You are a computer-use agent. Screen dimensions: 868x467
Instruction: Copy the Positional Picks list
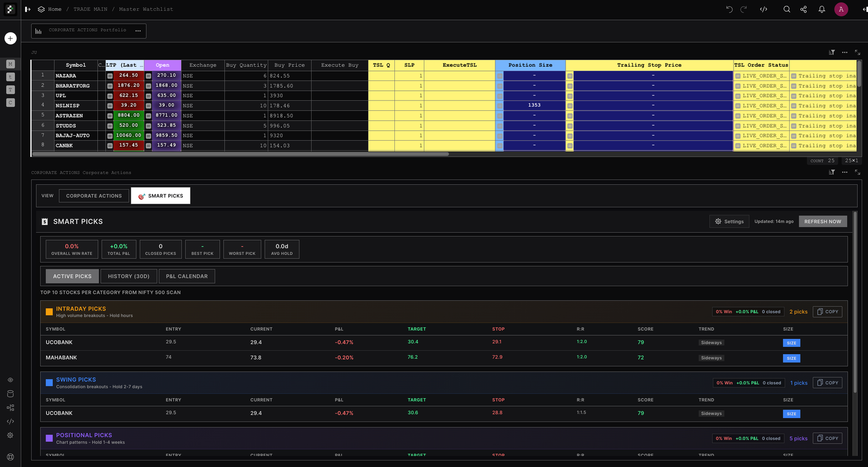[827, 438]
